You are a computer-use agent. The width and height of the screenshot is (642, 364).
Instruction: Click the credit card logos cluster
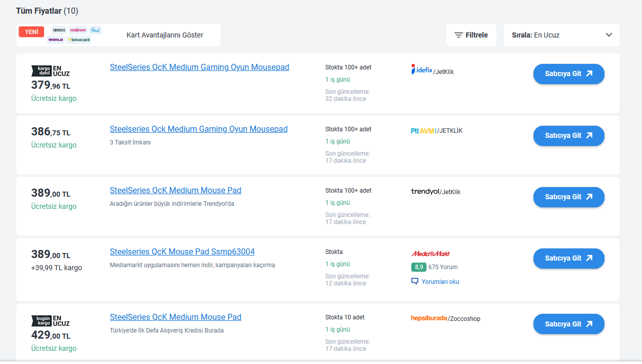(x=74, y=35)
